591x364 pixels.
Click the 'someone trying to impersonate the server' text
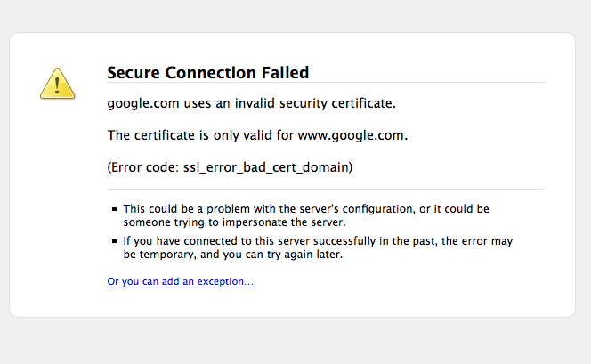[x=234, y=222]
